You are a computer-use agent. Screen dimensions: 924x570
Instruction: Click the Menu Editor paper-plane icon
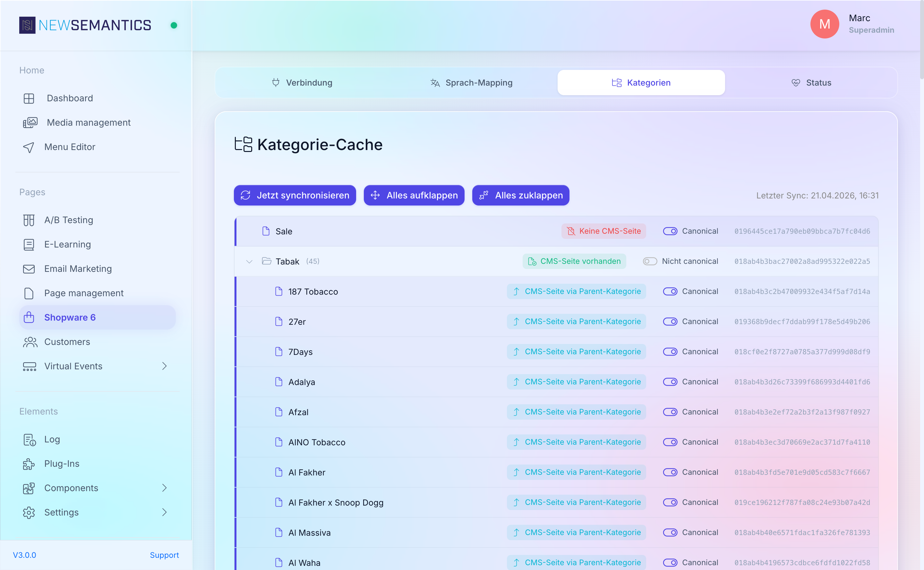tap(29, 147)
